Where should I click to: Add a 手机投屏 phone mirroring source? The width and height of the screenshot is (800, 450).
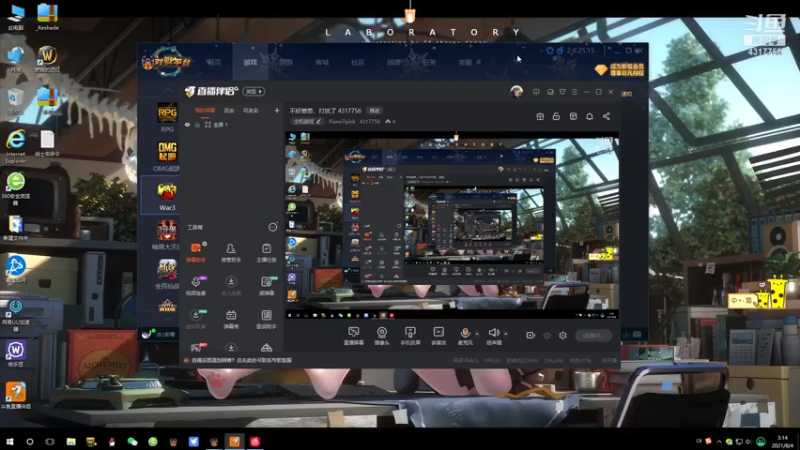410,336
